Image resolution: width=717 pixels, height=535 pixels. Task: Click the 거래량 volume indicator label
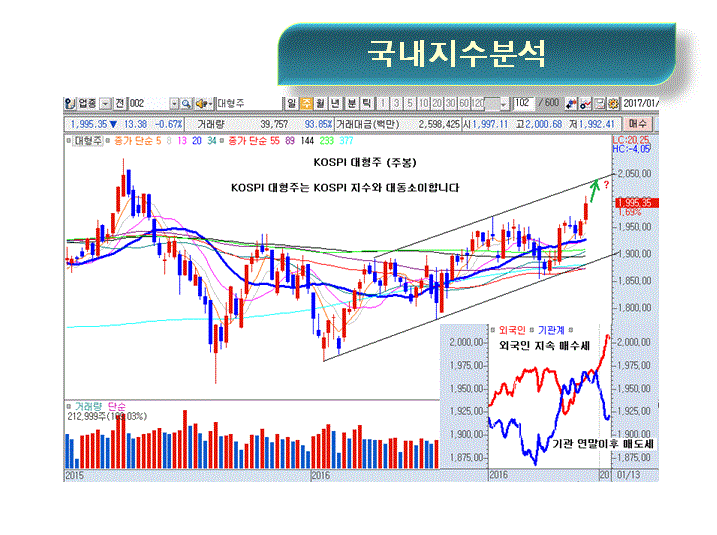89,406
